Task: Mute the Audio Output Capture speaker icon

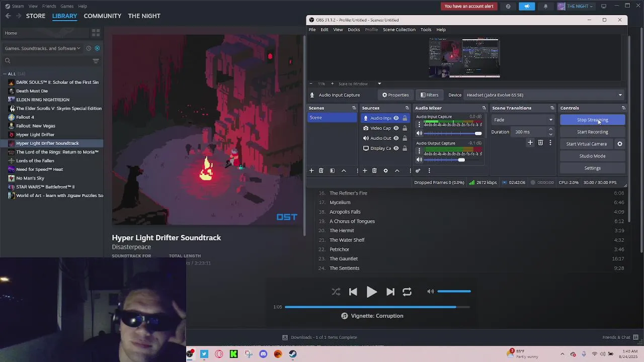Action: 419,160
